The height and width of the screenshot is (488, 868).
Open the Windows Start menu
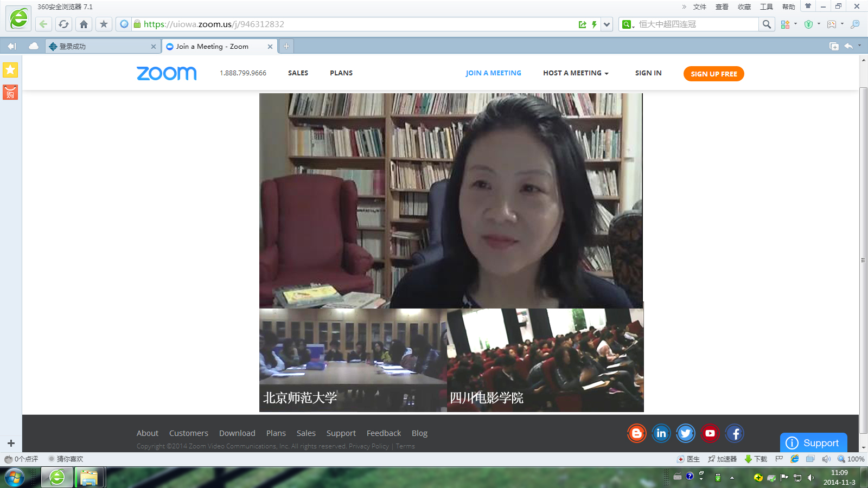[15, 478]
